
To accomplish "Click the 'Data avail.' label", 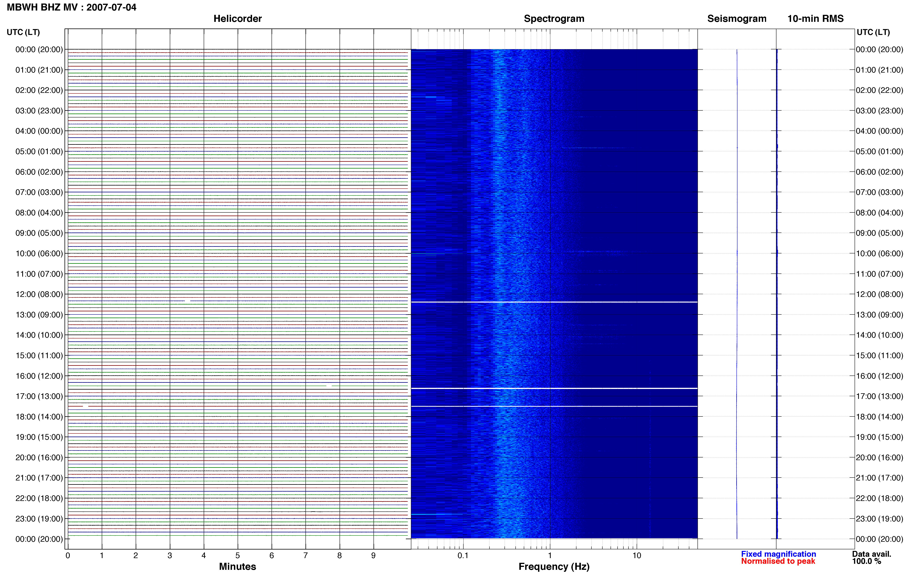I will (871, 554).
